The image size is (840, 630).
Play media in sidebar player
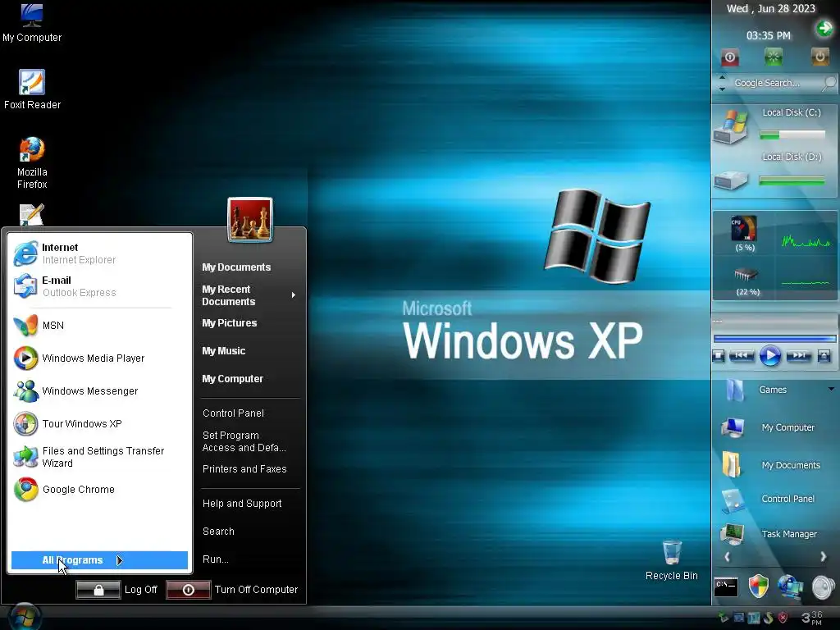tap(769, 356)
